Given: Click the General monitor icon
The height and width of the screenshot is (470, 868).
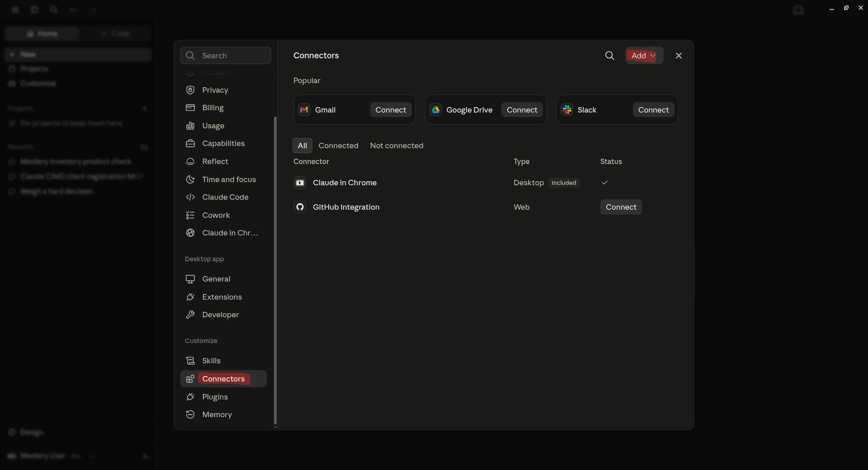Looking at the screenshot, I should click(190, 279).
